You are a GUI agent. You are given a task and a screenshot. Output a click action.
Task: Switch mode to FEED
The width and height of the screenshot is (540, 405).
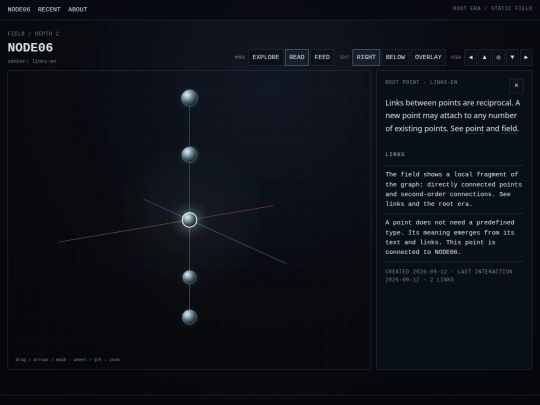click(322, 58)
